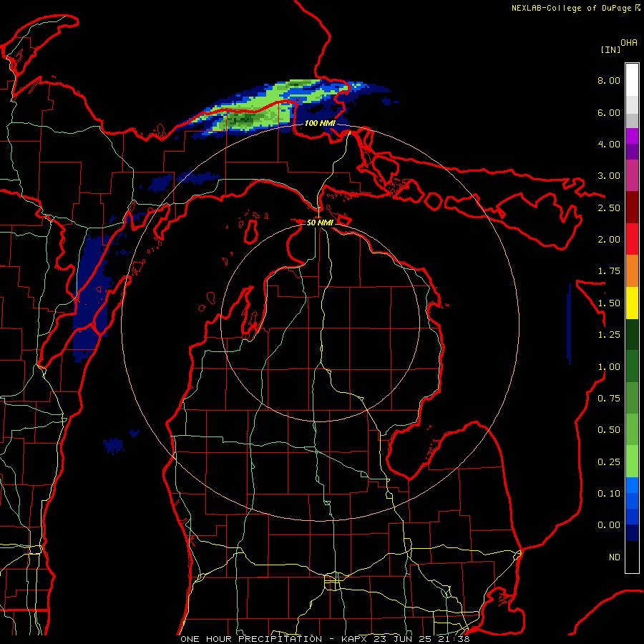Click the 0.10 legend value
Screen dimensions: 644x644
pyautogui.click(x=608, y=494)
